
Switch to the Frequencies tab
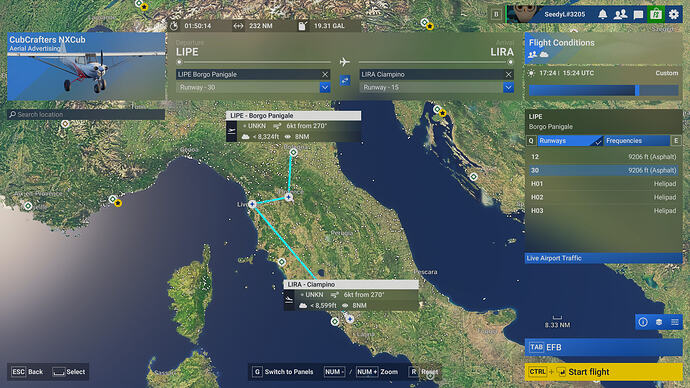pos(636,141)
